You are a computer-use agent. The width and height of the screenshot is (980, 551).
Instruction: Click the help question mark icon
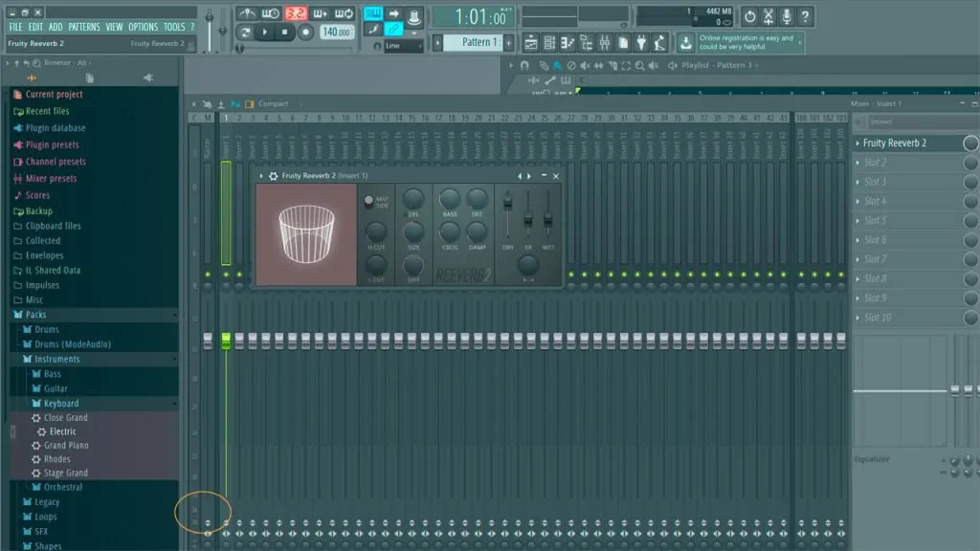tap(807, 16)
